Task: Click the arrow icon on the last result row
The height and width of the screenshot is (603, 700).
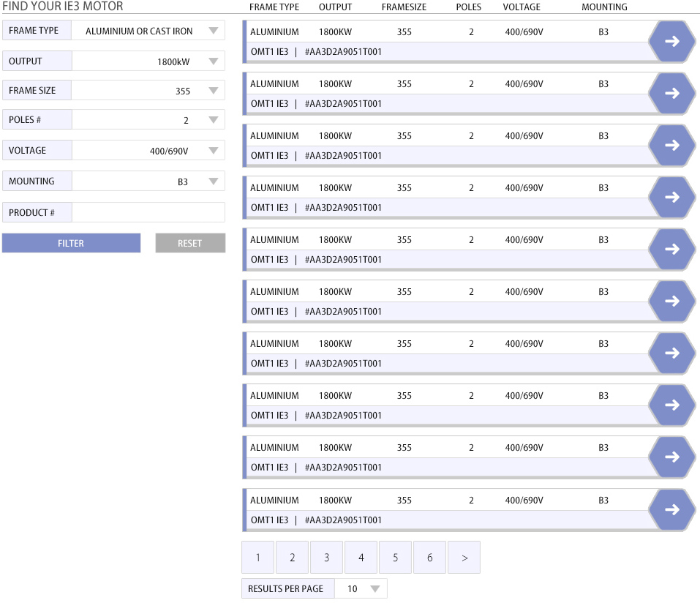Action: 671,509
